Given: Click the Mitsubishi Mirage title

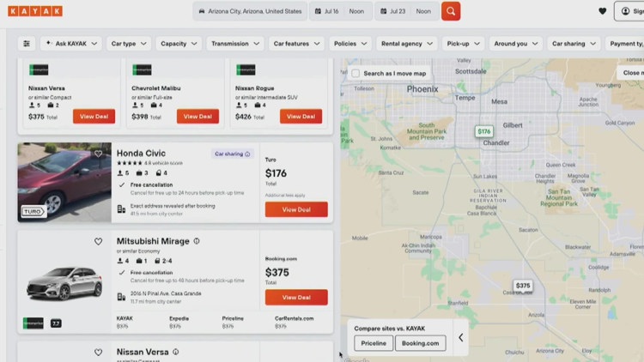Looking at the screenshot, I should (153, 241).
